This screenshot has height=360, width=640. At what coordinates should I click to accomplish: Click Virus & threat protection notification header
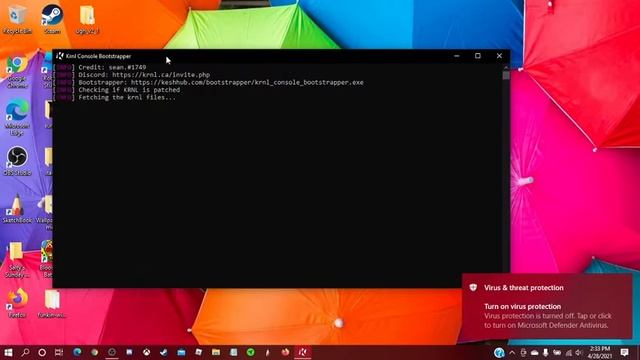(524, 288)
